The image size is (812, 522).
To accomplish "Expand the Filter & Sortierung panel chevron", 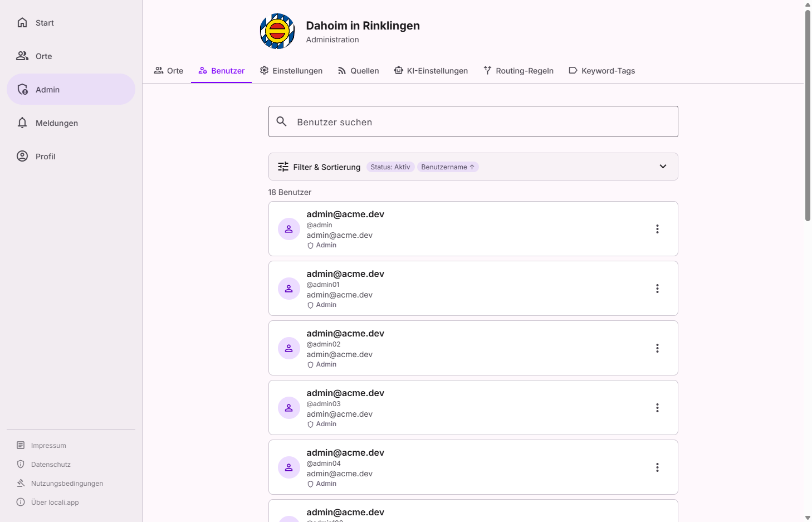I will 663,167.
